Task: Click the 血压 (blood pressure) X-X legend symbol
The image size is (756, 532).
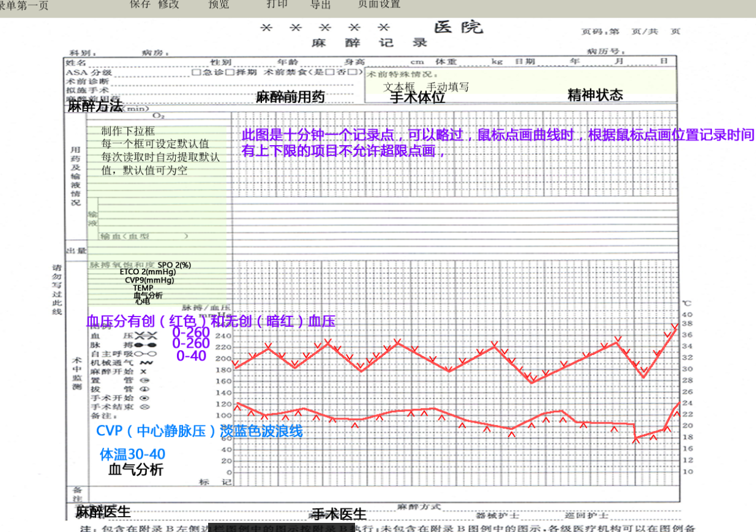Action: (x=146, y=336)
